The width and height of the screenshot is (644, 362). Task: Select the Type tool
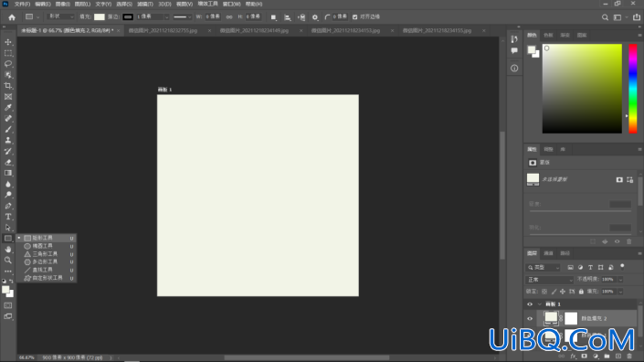(8, 217)
